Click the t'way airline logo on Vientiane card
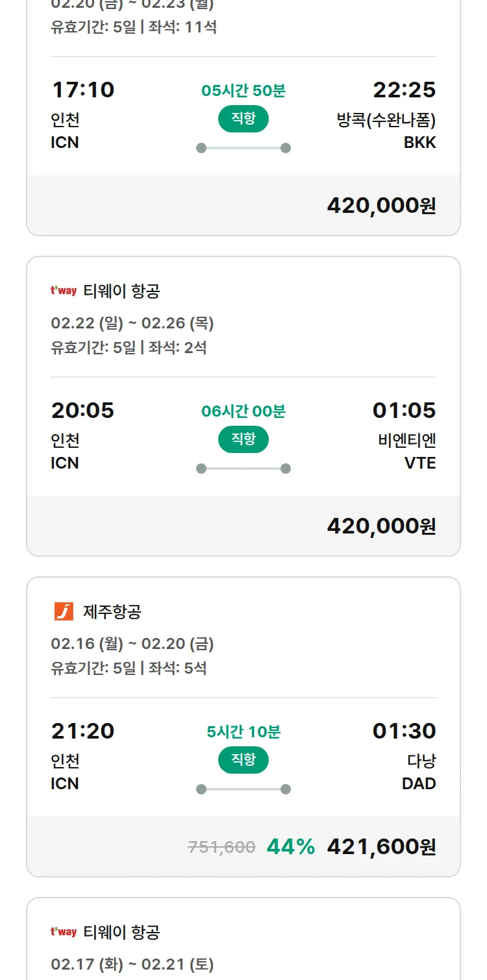Viewport: 487px width, 980px height. tap(64, 291)
